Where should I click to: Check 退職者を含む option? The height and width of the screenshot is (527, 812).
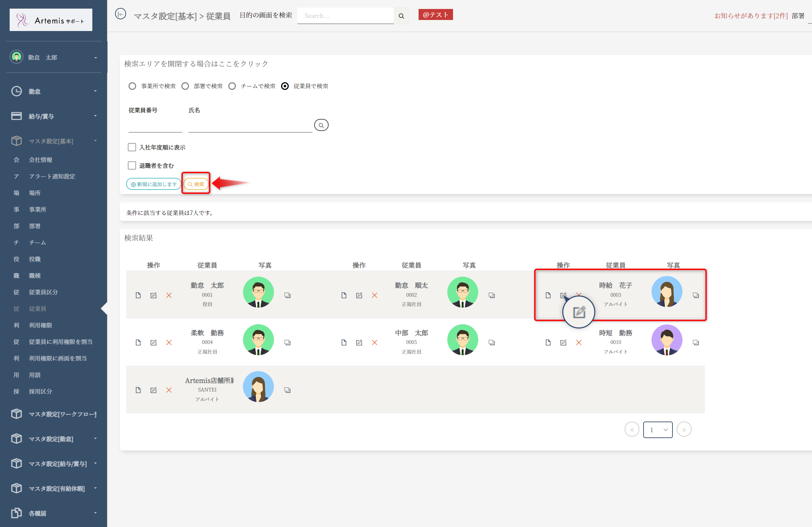132,166
